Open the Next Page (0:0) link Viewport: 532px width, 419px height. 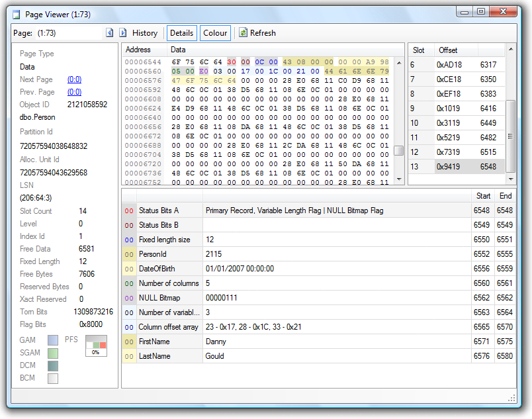(74, 79)
